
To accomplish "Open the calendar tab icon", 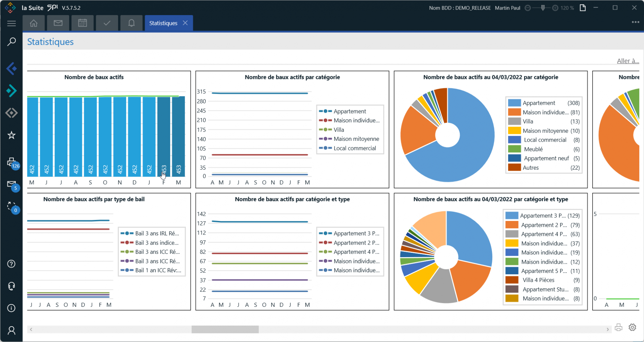I will point(83,23).
